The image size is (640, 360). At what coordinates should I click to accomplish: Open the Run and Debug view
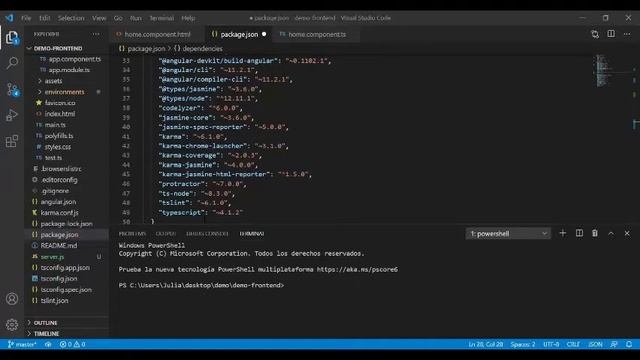click(x=12, y=115)
